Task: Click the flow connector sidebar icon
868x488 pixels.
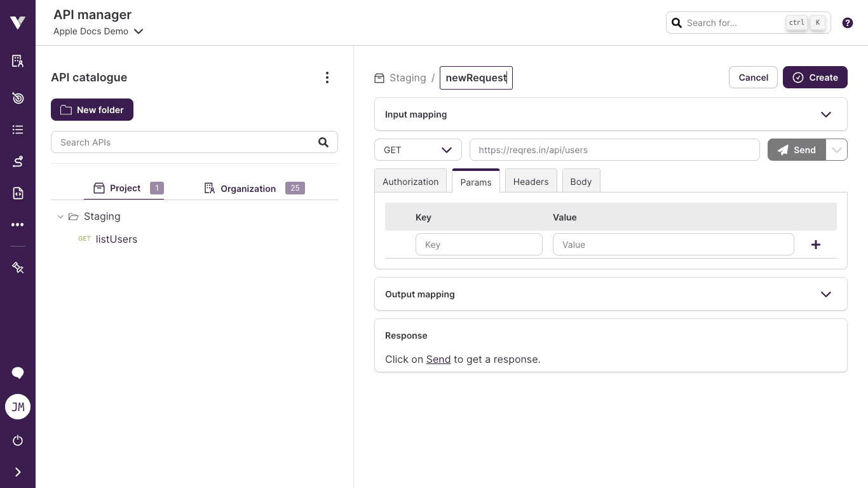Action: pyautogui.click(x=17, y=161)
